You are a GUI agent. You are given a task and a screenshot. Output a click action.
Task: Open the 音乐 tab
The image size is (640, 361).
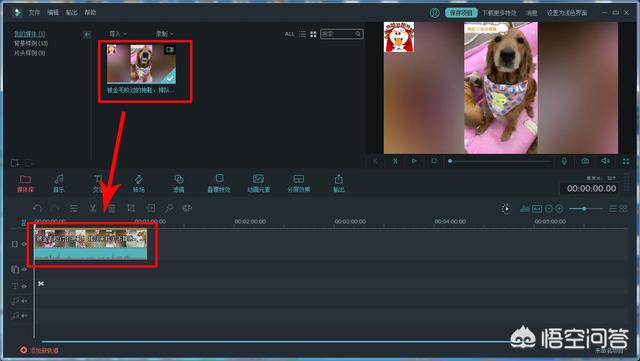pos(59,183)
